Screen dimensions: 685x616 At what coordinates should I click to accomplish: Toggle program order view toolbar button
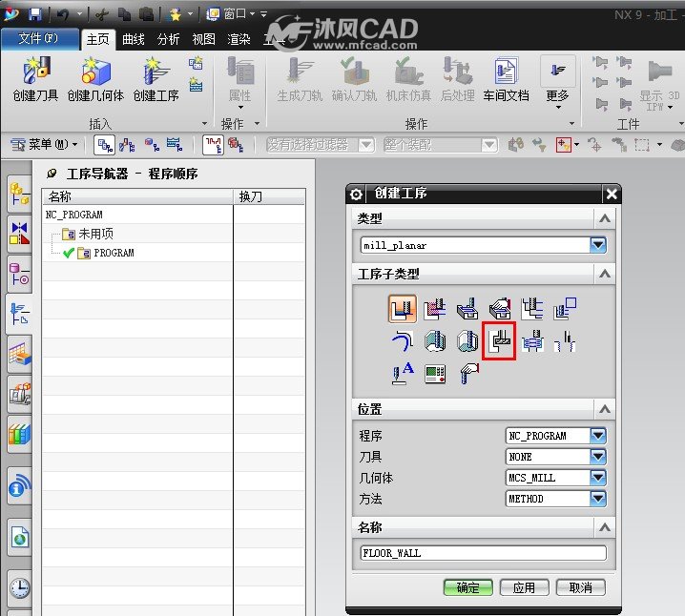coord(104,145)
